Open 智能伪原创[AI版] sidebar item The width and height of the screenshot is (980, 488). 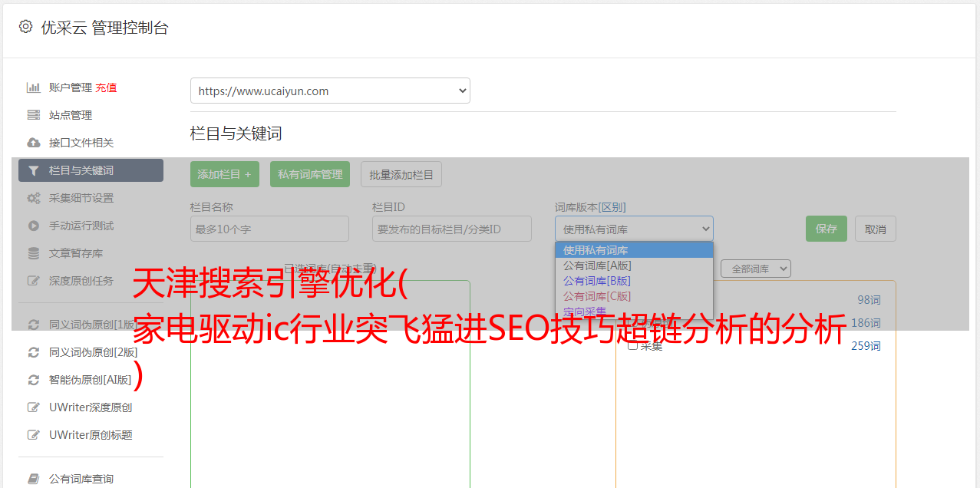(91, 380)
